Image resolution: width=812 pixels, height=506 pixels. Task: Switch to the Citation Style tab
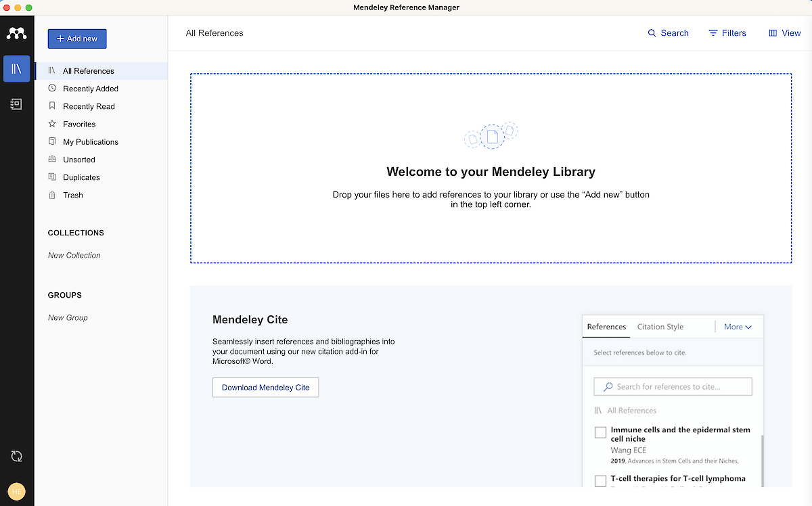pos(660,327)
